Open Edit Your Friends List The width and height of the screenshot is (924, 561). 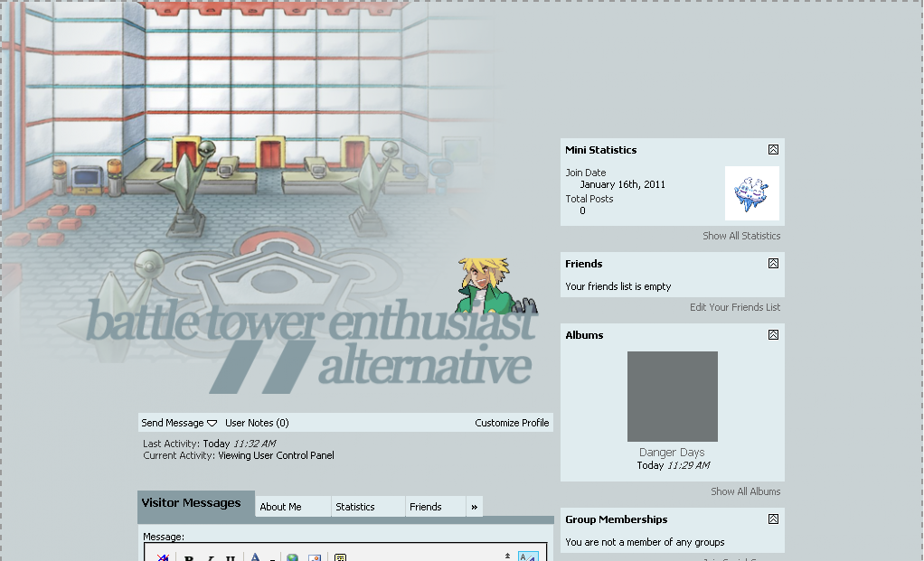click(735, 306)
